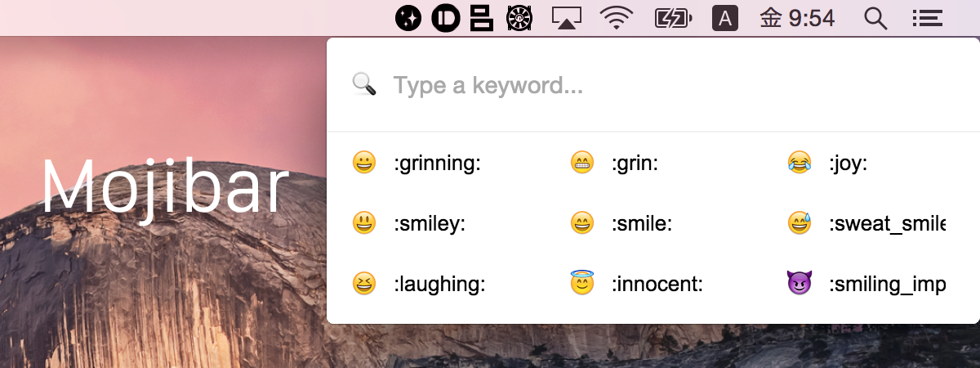Choose the sweat smile emoji icon

point(800,223)
